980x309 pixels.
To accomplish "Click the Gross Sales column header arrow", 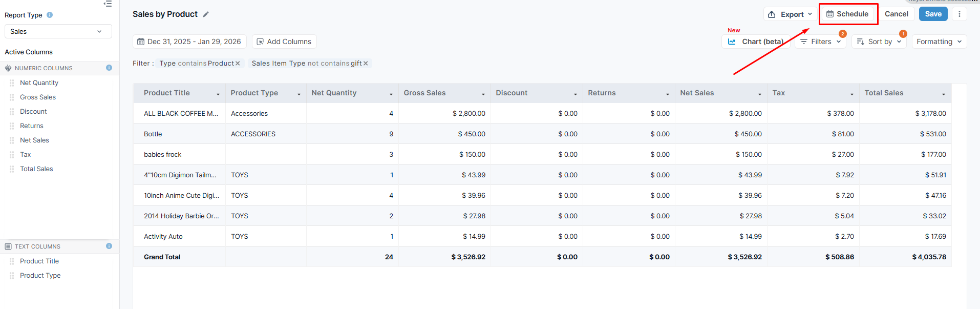I will click(x=483, y=94).
